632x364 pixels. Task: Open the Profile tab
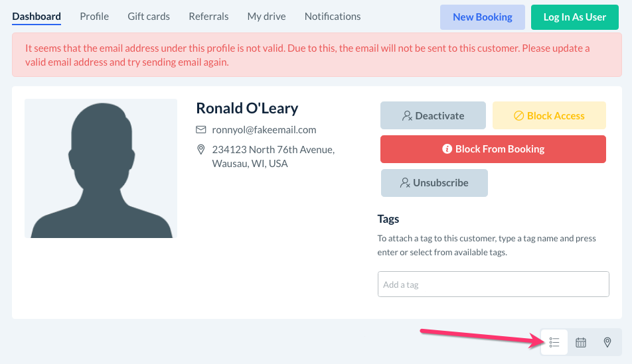[94, 17]
